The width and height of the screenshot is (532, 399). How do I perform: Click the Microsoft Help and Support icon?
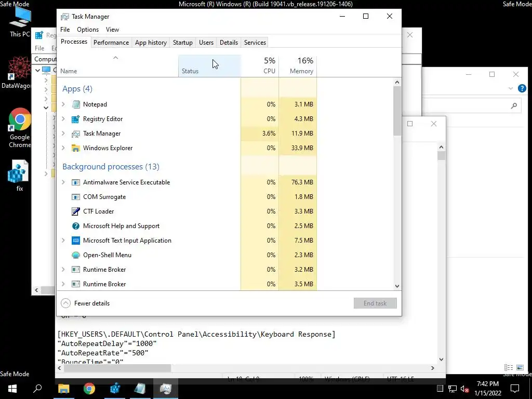coord(76,226)
